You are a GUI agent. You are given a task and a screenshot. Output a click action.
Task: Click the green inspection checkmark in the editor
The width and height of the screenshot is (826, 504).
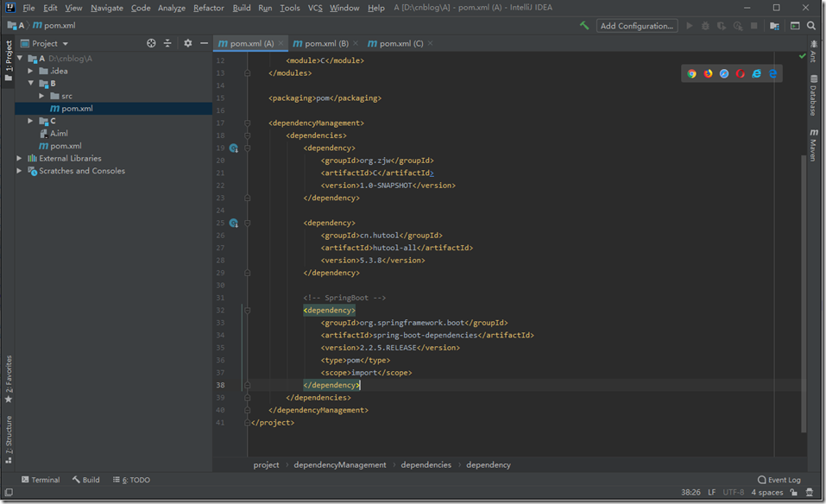[x=803, y=56]
